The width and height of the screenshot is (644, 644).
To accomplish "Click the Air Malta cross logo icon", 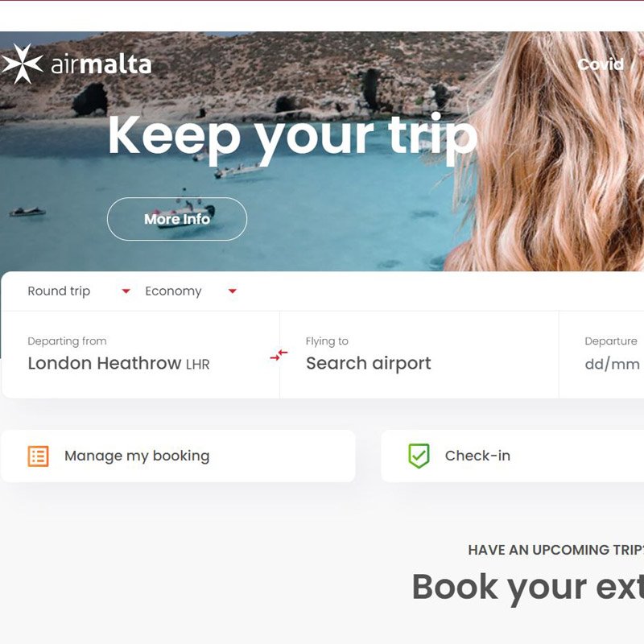I will 22,64.
